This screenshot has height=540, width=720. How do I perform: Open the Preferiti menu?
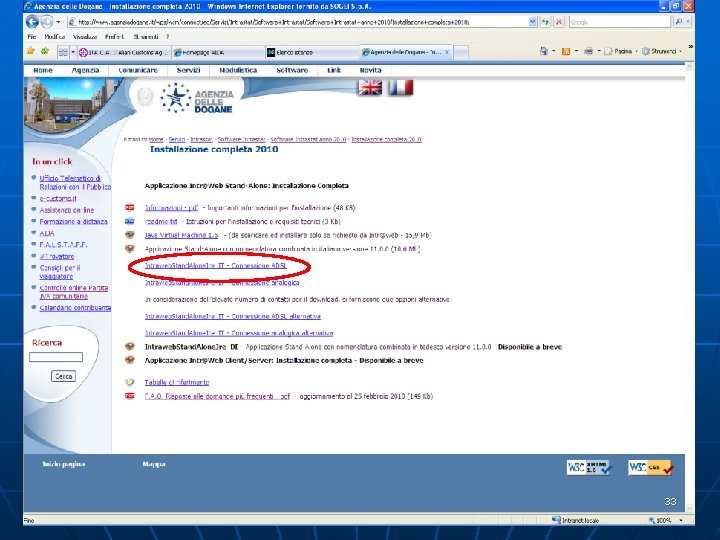[114, 36]
